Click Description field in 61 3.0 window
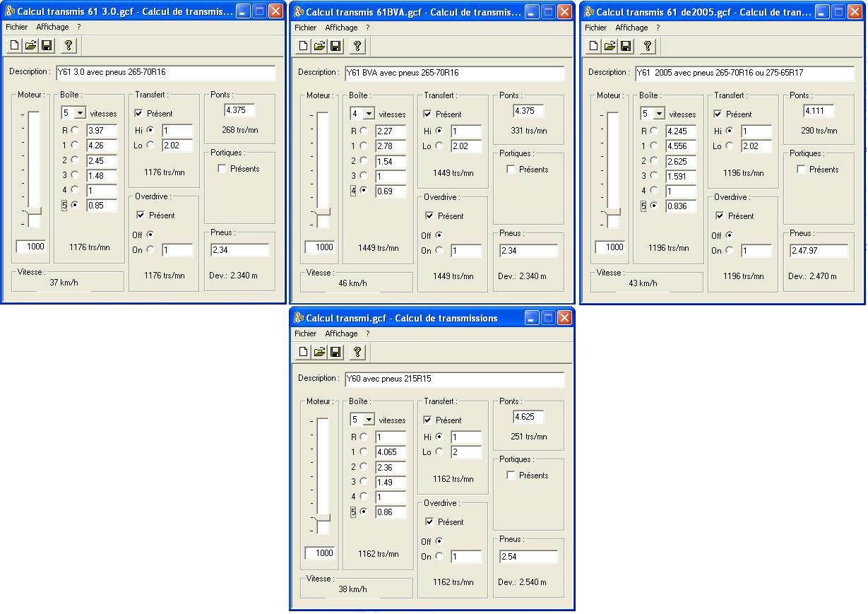The height and width of the screenshot is (614, 868). pos(165,72)
